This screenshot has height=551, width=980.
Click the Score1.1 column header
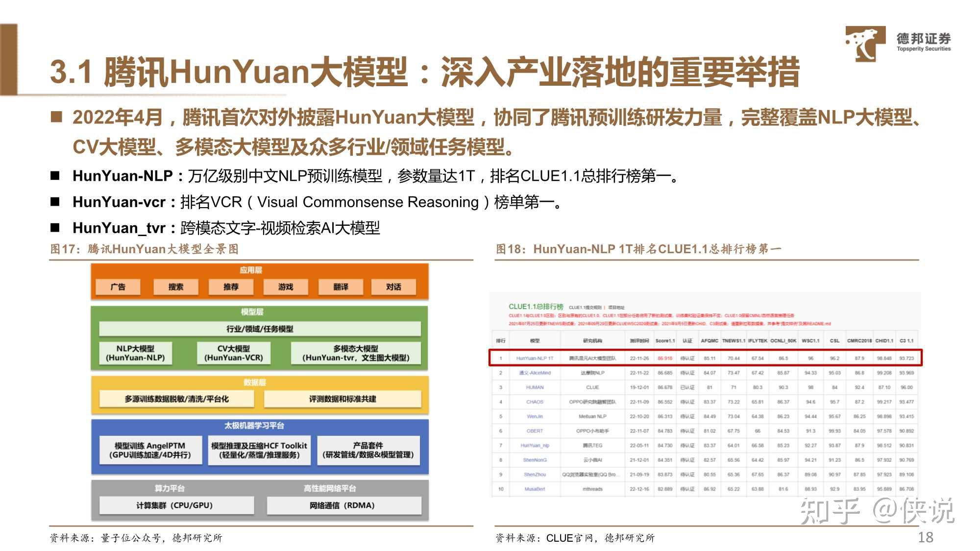coord(665,341)
